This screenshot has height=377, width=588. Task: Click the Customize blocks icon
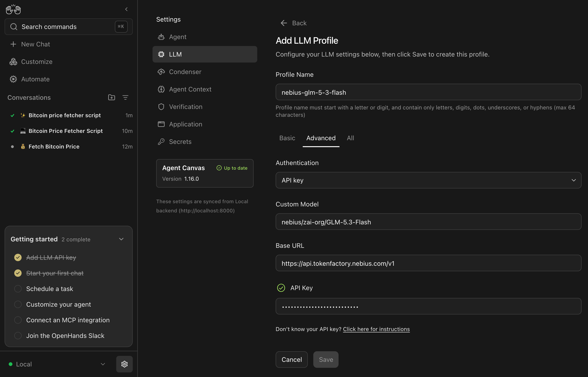coord(13,62)
